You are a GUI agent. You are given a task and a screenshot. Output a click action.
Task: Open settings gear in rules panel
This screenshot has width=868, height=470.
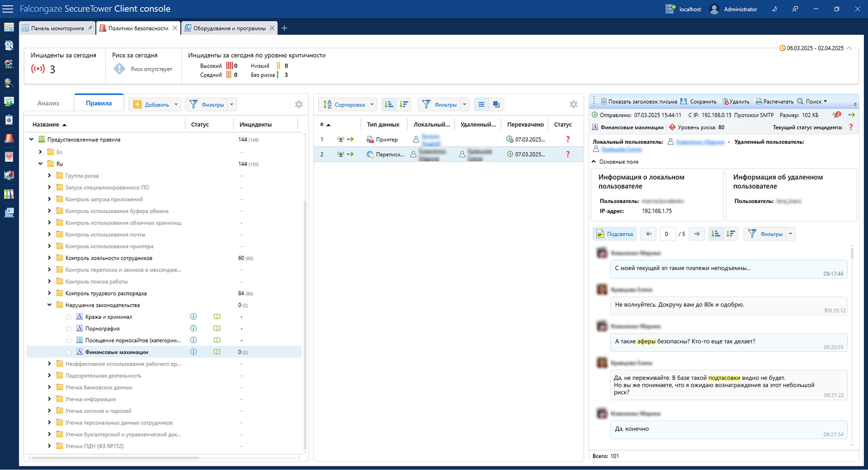[299, 105]
